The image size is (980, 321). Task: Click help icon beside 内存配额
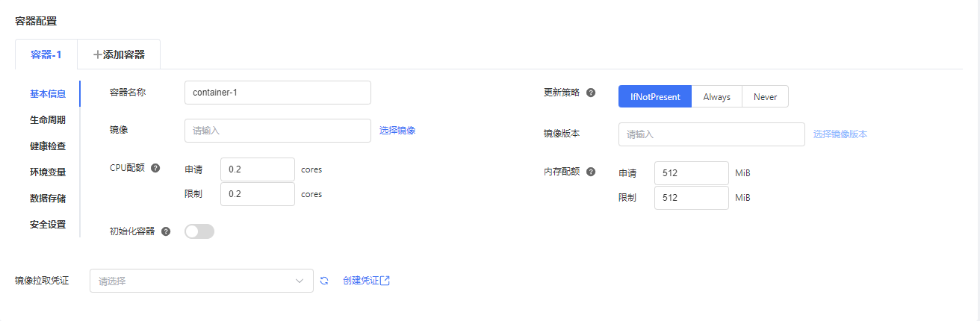591,172
